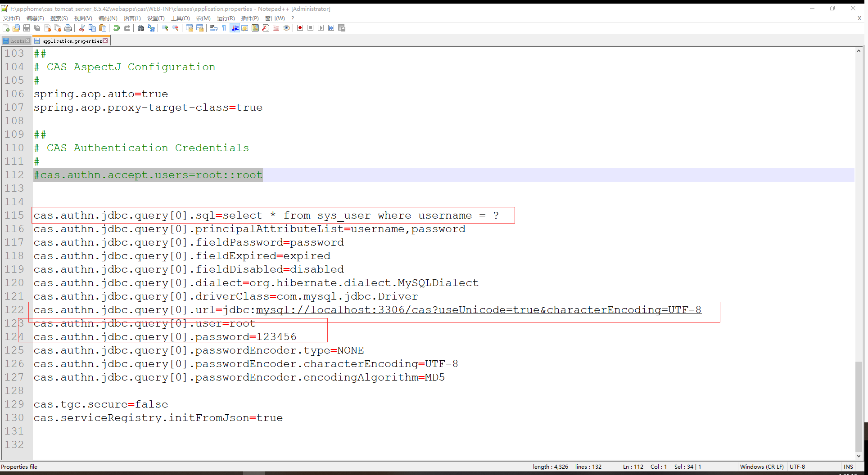The width and height of the screenshot is (868, 475).
Task: Open Find with the binoculars icon
Action: click(x=141, y=28)
